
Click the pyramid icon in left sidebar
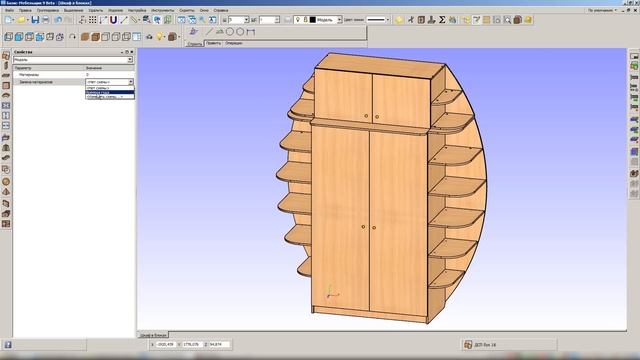[6, 192]
